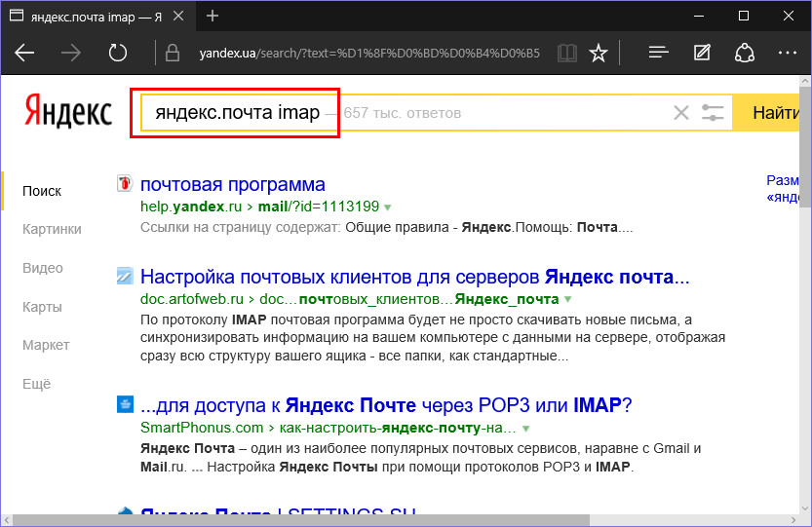Expand dropdown arrow next to help.yandex.ru result
Screen dimensions: 812x527
tap(388, 207)
